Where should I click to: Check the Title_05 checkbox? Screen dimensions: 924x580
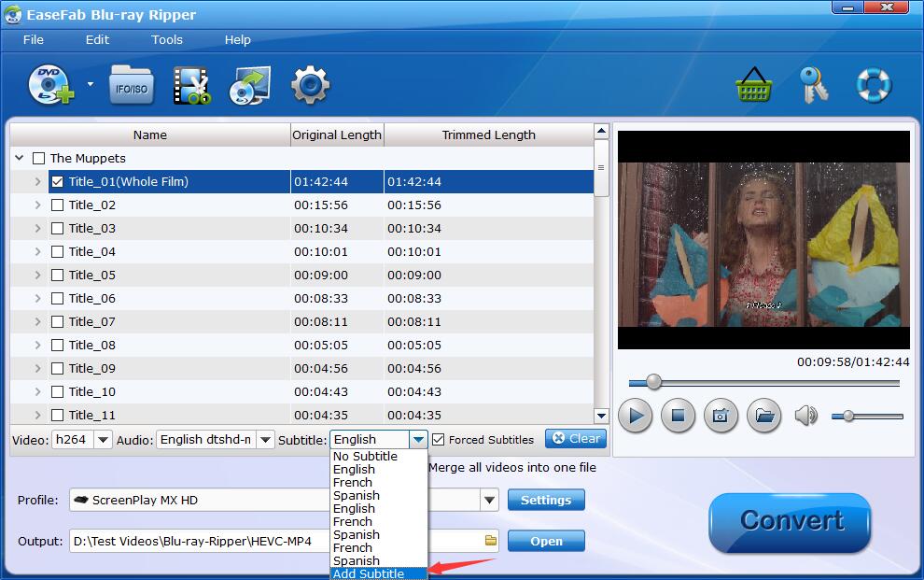click(x=57, y=275)
